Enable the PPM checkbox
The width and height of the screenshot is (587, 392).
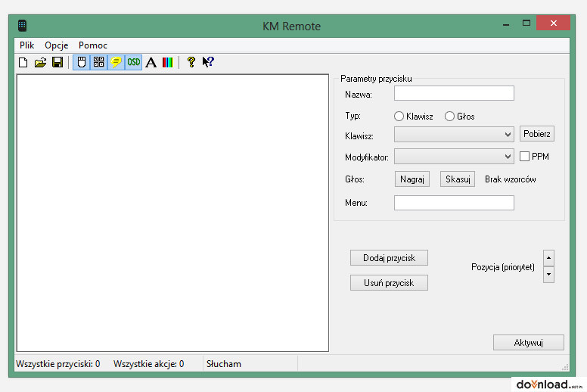coord(524,157)
